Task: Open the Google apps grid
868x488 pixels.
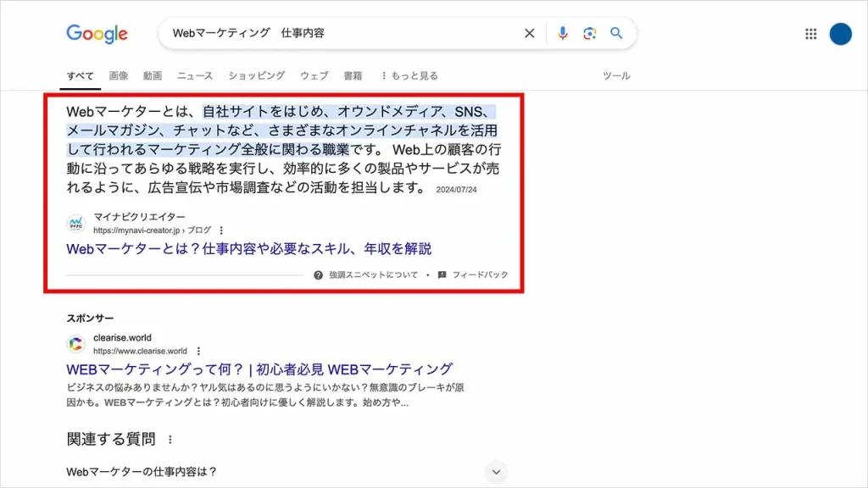Action: [810, 34]
